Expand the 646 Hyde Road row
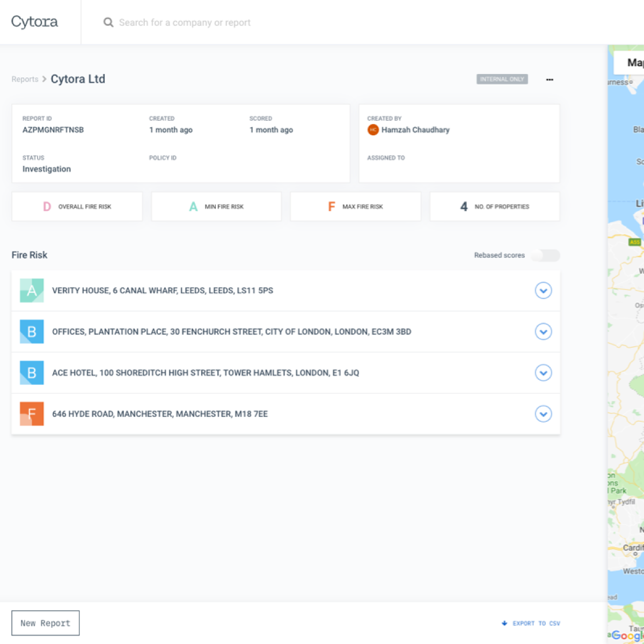This screenshot has width=644, height=644. (x=544, y=414)
